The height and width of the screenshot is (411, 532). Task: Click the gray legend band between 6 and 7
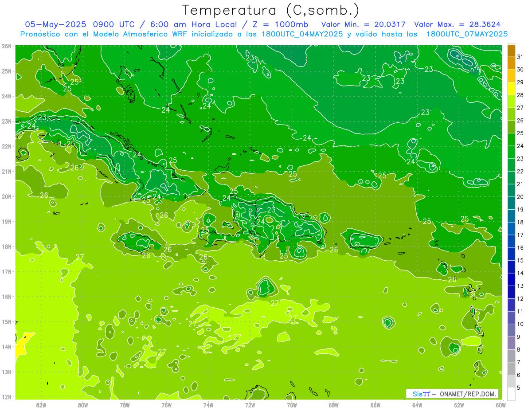pyautogui.click(x=511, y=368)
